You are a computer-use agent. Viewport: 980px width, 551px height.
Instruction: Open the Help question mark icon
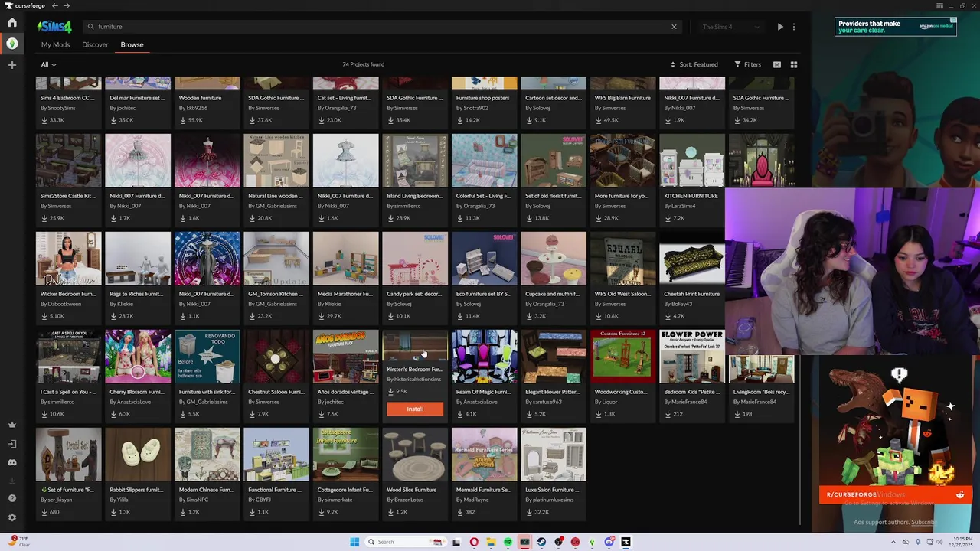(12, 498)
